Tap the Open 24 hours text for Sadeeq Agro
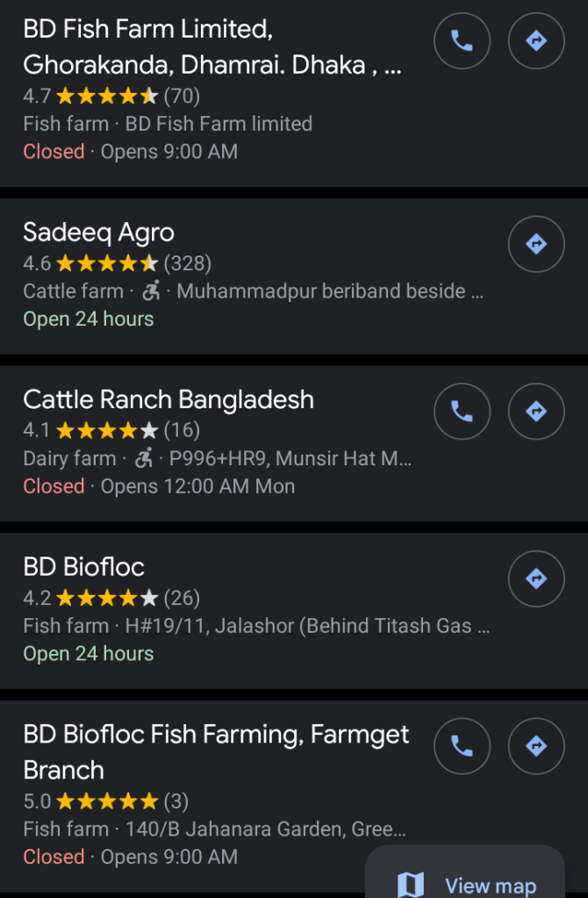The width and height of the screenshot is (588, 898). click(x=89, y=319)
